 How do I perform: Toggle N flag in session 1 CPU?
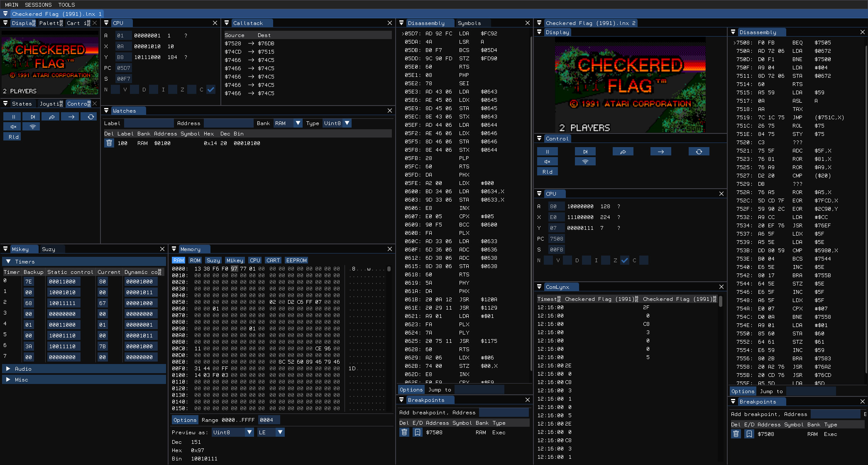[x=115, y=89]
